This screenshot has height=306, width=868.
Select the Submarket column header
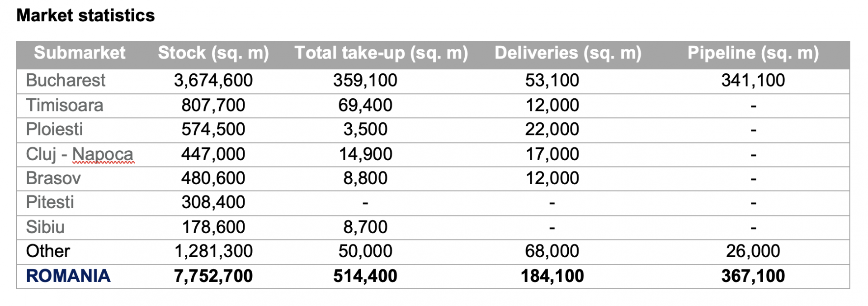click(x=80, y=53)
